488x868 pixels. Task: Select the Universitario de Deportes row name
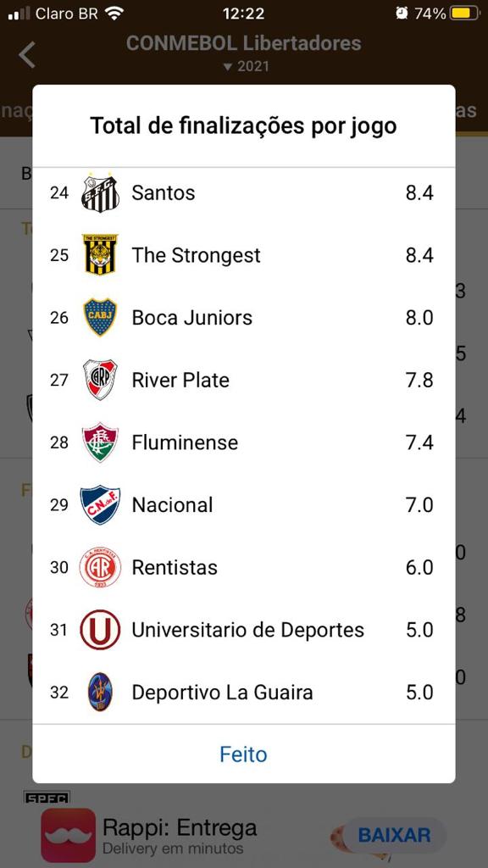(x=248, y=630)
